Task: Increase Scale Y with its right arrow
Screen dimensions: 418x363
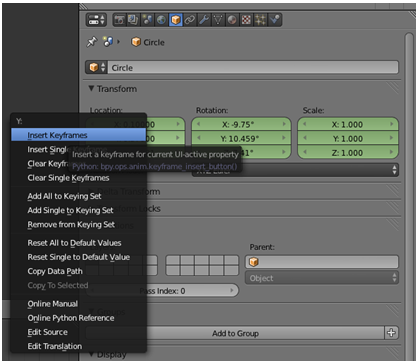Action: click(x=392, y=138)
